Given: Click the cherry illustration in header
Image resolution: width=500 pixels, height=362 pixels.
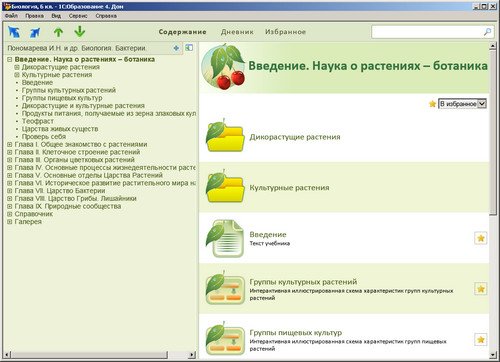Looking at the screenshot, I should click(x=224, y=68).
